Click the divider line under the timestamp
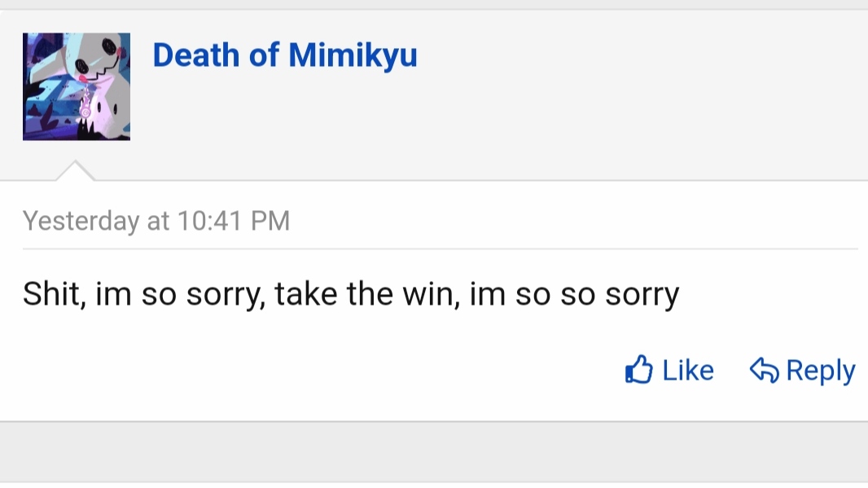868x488 pixels. [440, 248]
